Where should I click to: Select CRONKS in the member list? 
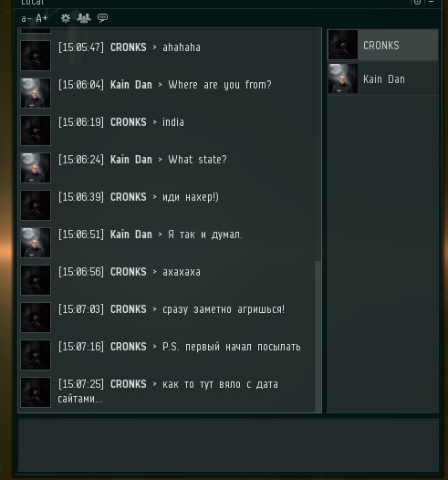tap(383, 45)
